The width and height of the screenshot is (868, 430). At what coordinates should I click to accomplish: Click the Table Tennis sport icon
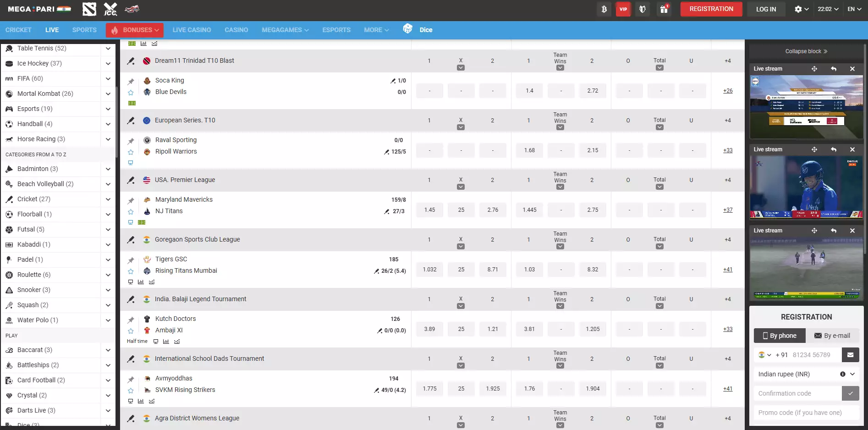click(x=9, y=48)
